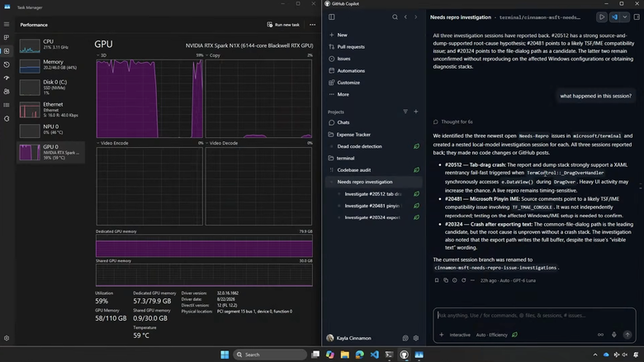Go forward using the right arrow in Copilot
The height and width of the screenshot is (362, 644).
(415, 17)
